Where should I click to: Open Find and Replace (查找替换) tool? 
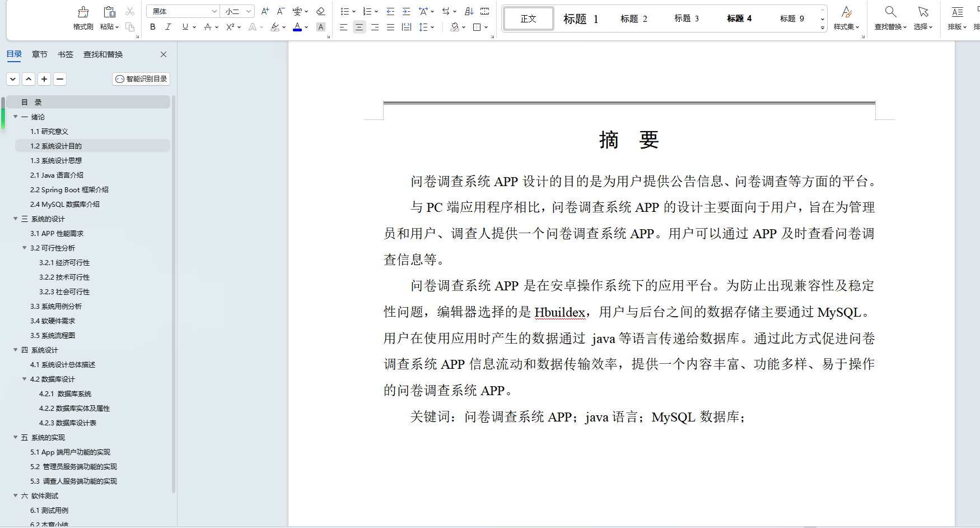[890, 18]
